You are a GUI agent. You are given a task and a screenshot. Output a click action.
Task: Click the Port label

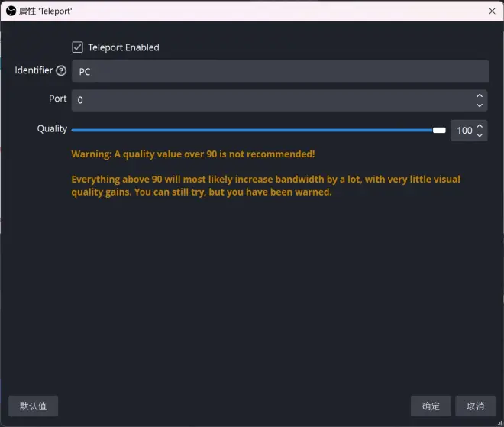coord(58,99)
